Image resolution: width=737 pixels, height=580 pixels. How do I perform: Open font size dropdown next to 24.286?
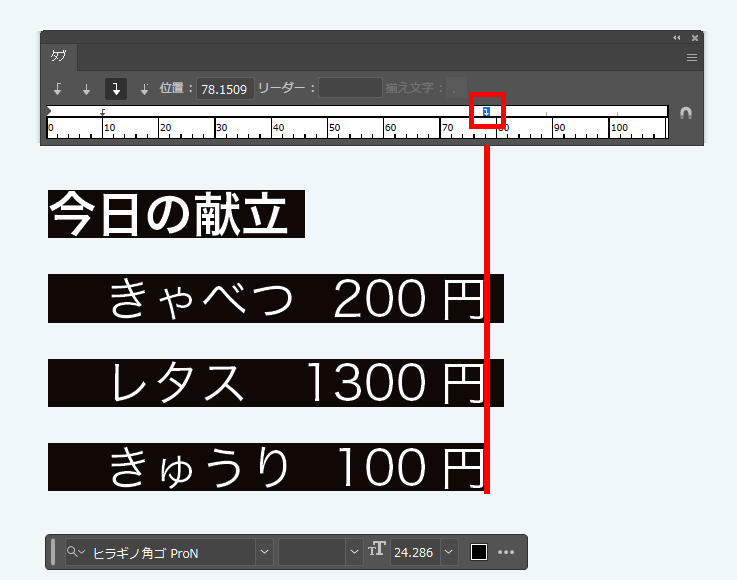coord(448,552)
